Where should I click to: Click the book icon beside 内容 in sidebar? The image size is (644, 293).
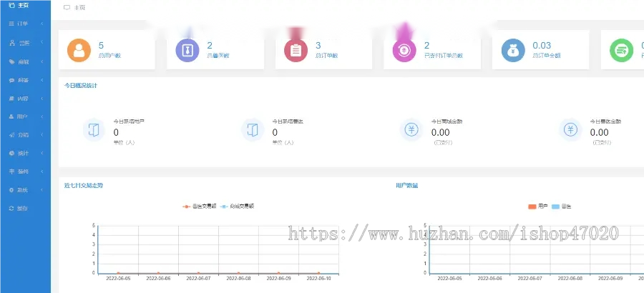(x=11, y=99)
